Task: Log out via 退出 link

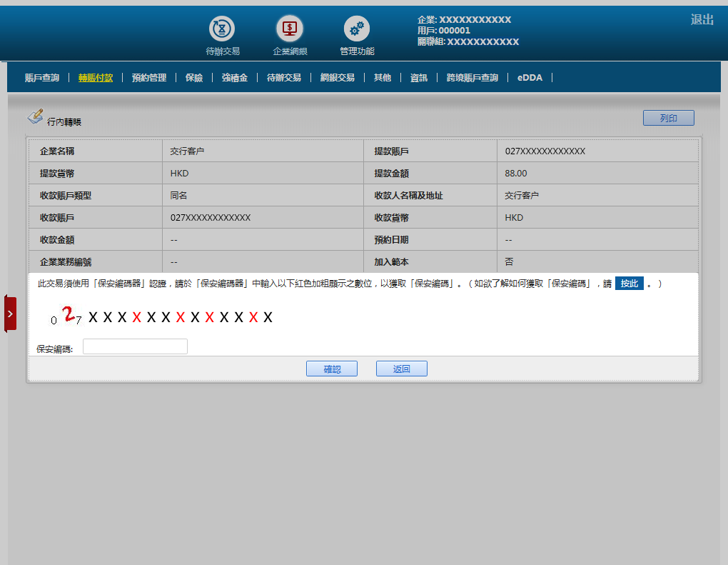Action: [702, 19]
